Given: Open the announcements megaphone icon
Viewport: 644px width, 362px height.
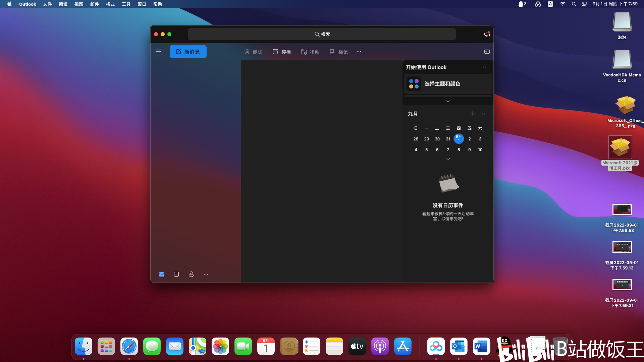Looking at the screenshot, I should [x=487, y=34].
